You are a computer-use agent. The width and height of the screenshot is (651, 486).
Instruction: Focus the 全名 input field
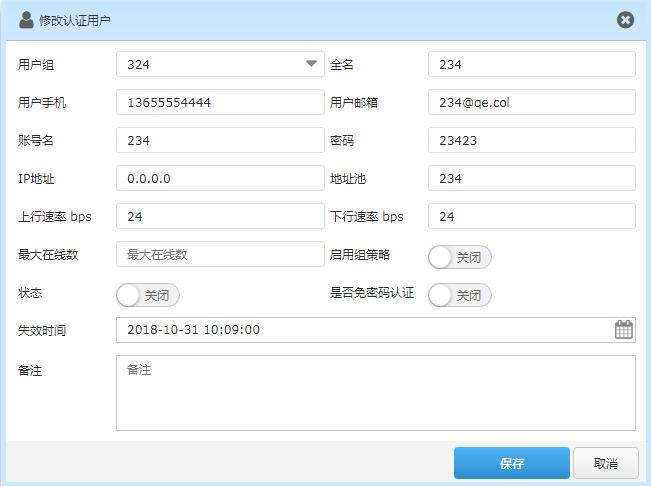pyautogui.click(x=532, y=64)
